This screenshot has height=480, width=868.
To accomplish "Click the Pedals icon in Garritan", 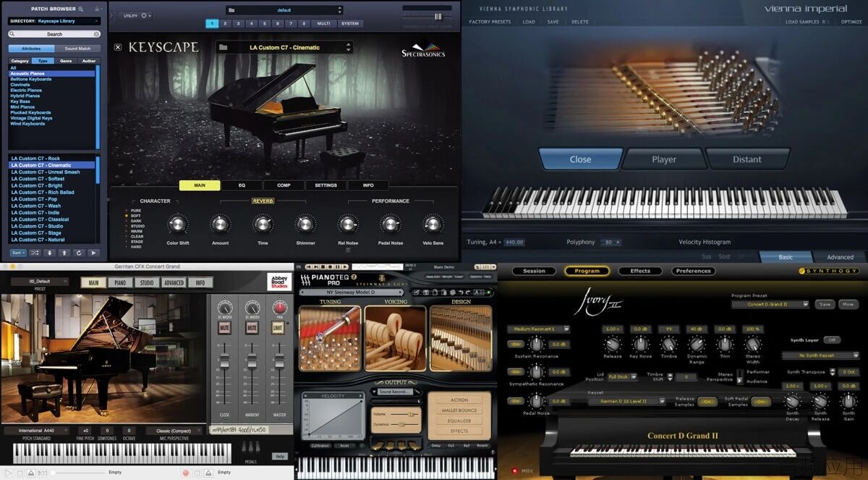I will tap(251, 448).
